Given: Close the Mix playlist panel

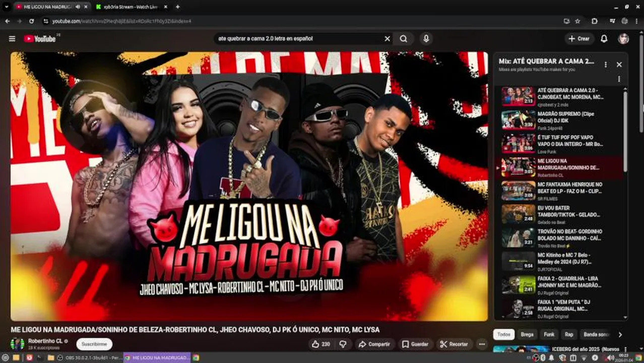Looking at the screenshot, I should [619, 65].
